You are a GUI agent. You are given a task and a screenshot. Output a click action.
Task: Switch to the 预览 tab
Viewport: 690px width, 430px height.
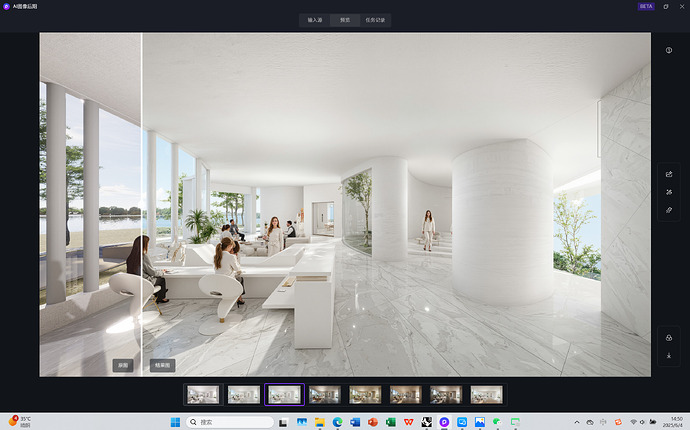(x=345, y=20)
